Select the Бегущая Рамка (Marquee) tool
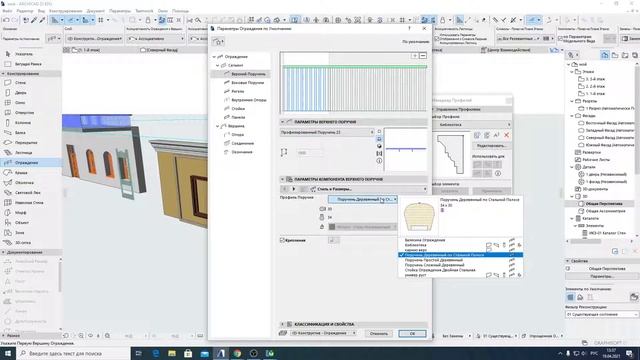This screenshot has height=360, width=640. 28,64
